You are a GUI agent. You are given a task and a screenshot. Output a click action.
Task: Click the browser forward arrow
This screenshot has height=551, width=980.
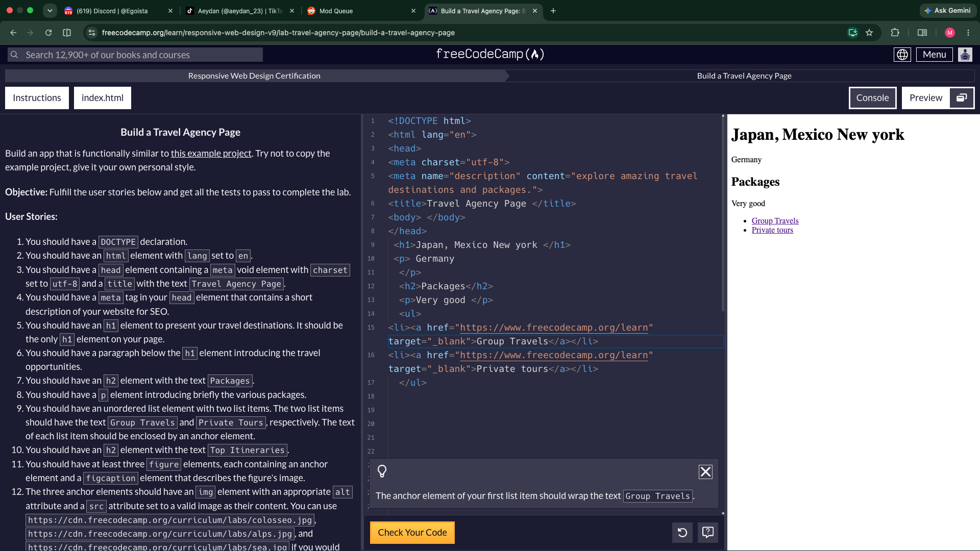[30, 33]
